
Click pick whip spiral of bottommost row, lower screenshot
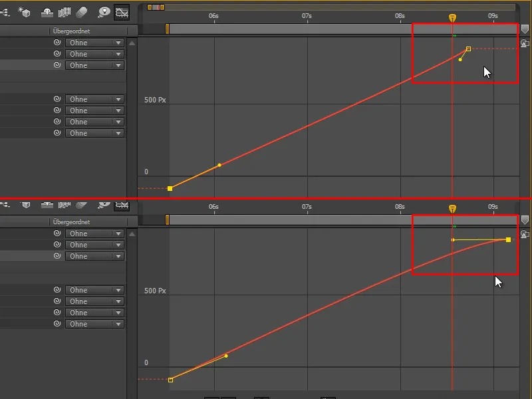57,324
